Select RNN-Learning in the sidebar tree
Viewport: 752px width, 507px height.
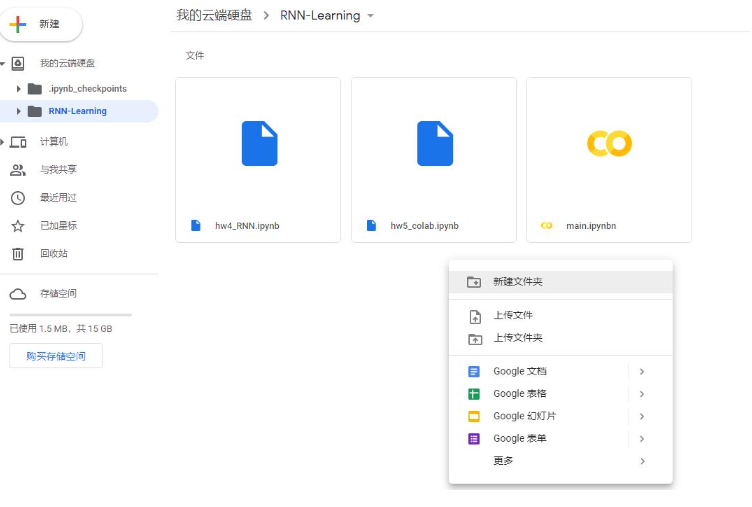point(77,111)
